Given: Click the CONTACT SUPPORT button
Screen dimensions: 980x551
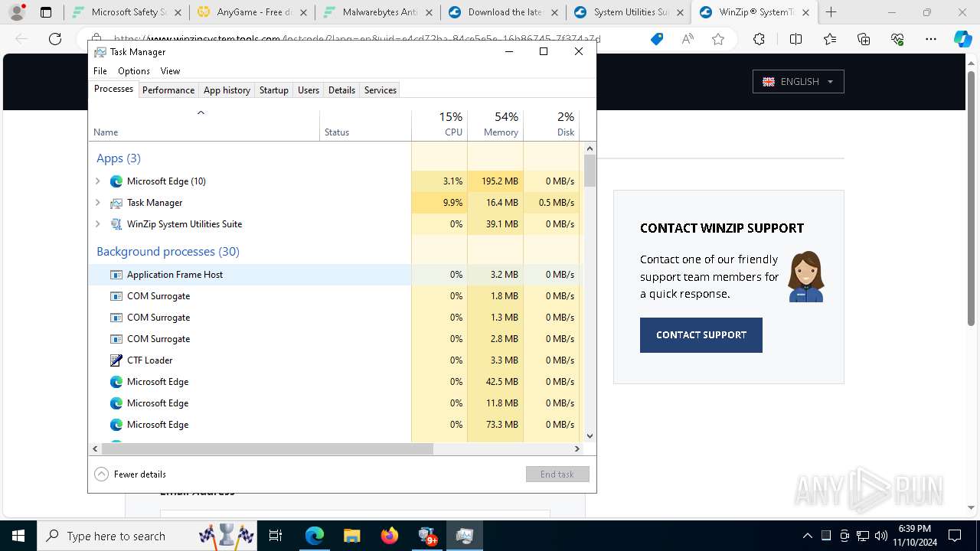Looking at the screenshot, I should pyautogui.click(x=701, y=335).
